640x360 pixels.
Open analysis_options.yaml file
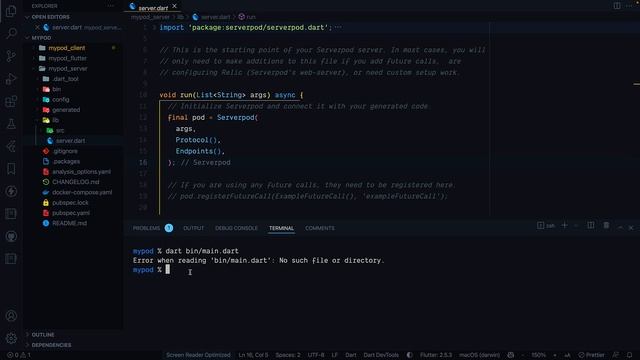click(x=81, y=171)
